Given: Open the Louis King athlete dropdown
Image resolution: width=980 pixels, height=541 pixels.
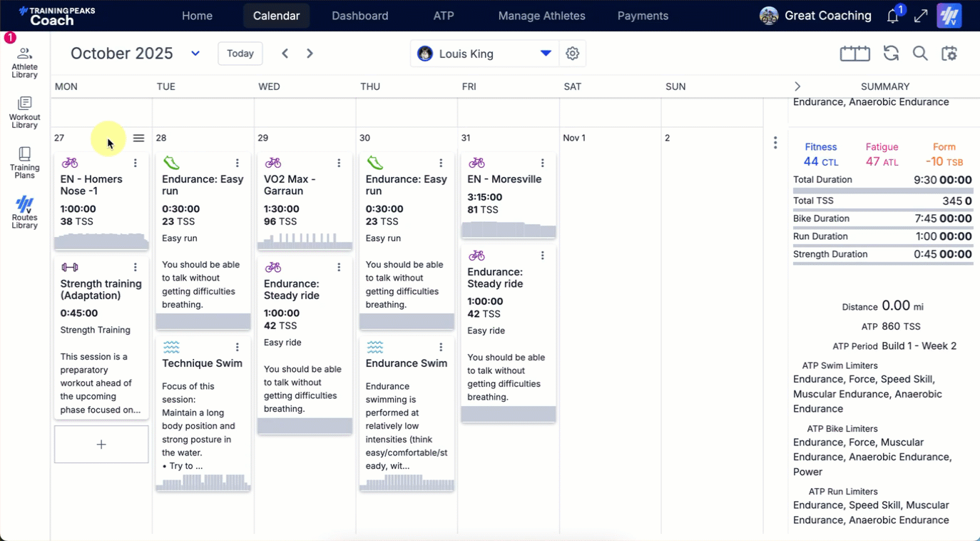Looking at the screenshot, I should click(x=545, y=54).
